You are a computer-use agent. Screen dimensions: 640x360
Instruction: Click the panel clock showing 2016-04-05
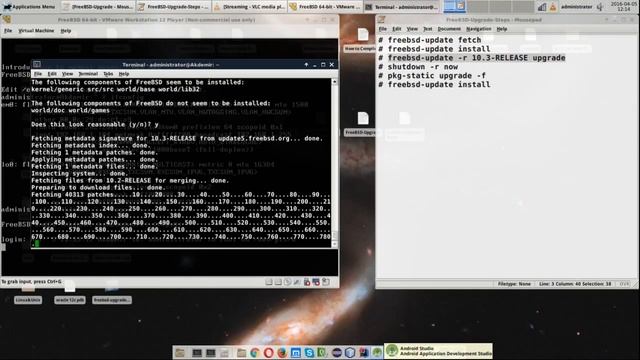(x=623, y=6)
